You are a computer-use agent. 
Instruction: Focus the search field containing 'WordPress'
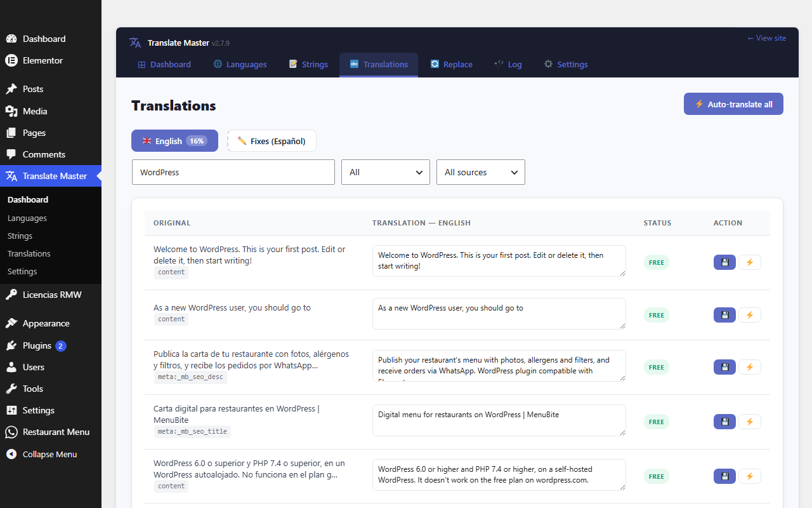(x=233, y=172)
